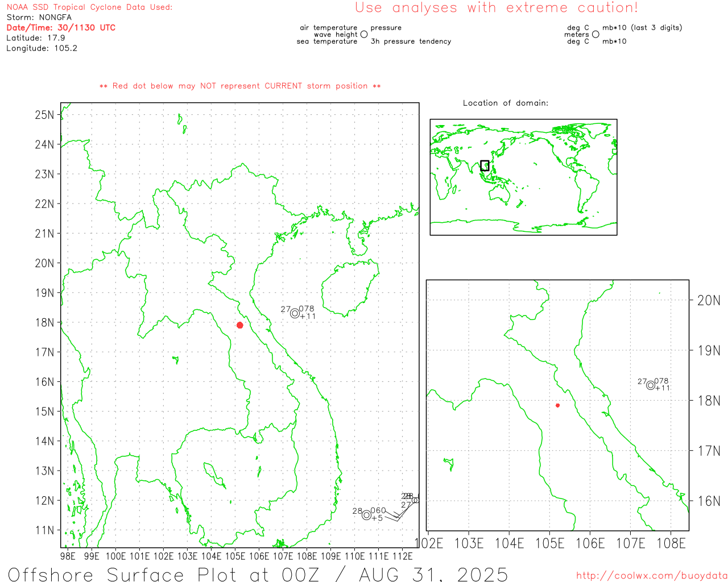Click the '14N' latitude label on main map

coord(44,441)
